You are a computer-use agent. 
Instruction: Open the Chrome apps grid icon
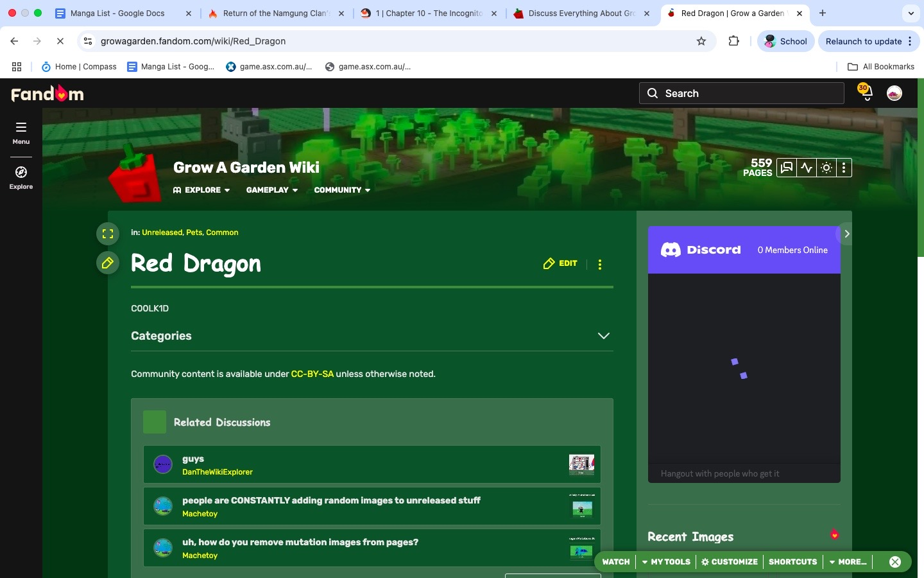tap(17, 67)
